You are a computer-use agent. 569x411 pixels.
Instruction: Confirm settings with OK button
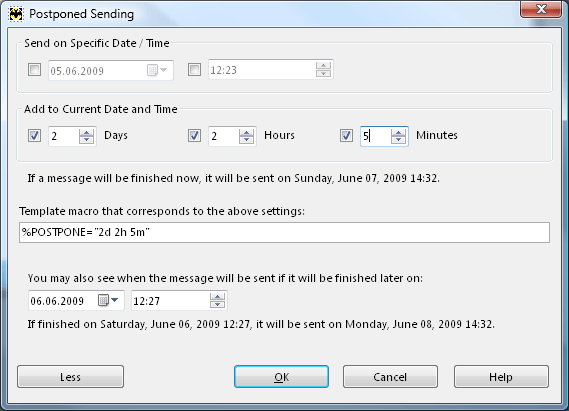(282, 377)
